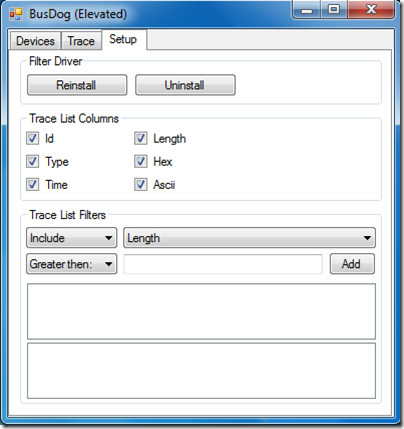Click the Uninstall filter driver button

point(185,85)
